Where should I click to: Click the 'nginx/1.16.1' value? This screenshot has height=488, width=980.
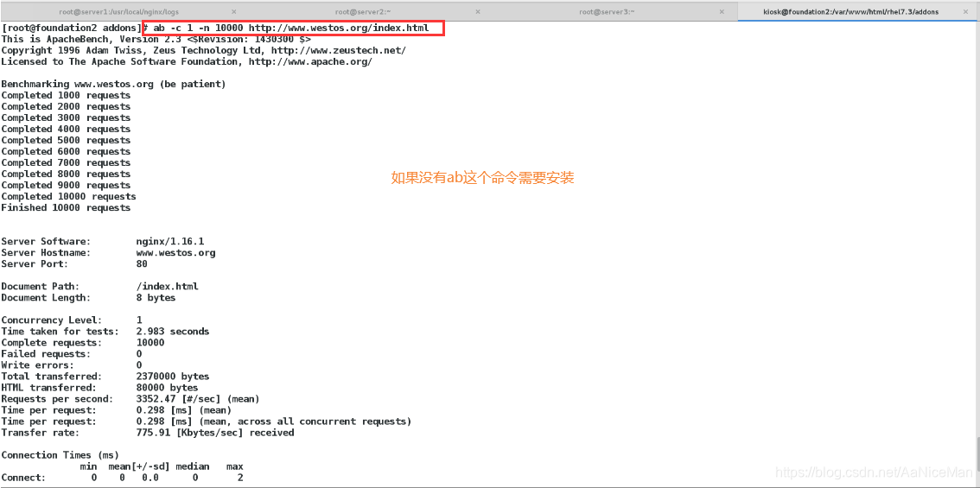(x=170, y=242)
